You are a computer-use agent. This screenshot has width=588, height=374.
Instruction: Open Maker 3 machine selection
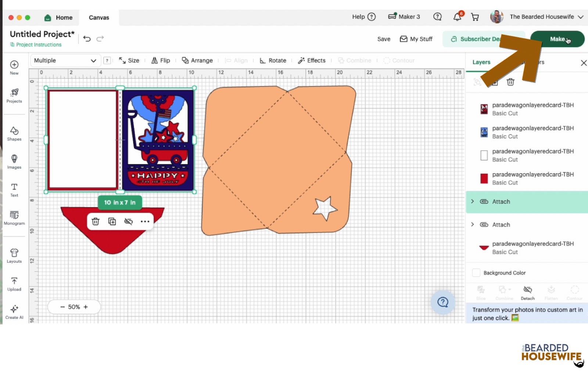coord(404,17)
